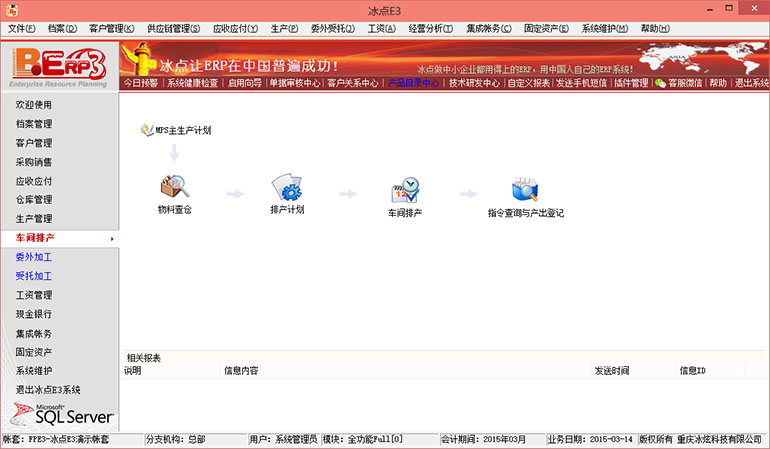Select 工资管理 in the sidebar
Screen dimensions: 770x449
point(33,295)
